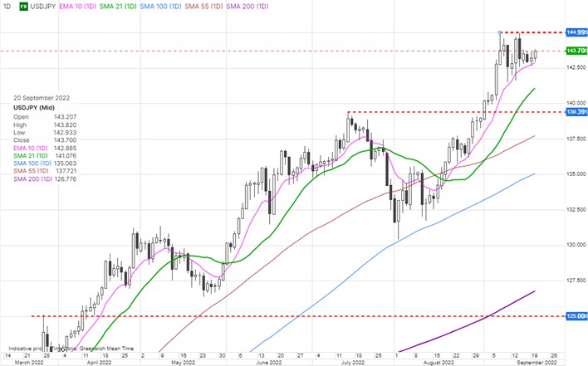Click September 2022 on the time axis
This screenshot has height=366, width=588.
537,362
